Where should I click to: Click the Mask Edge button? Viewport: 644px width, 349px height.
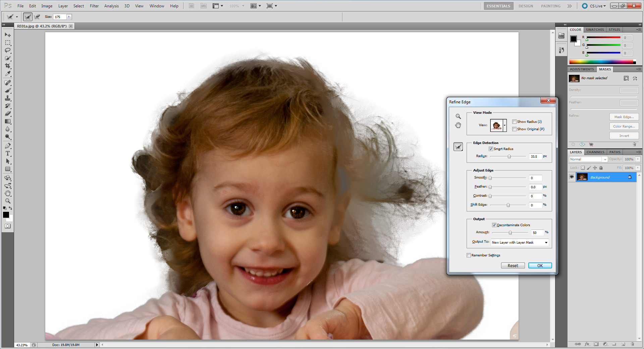[x=624, y=117]
